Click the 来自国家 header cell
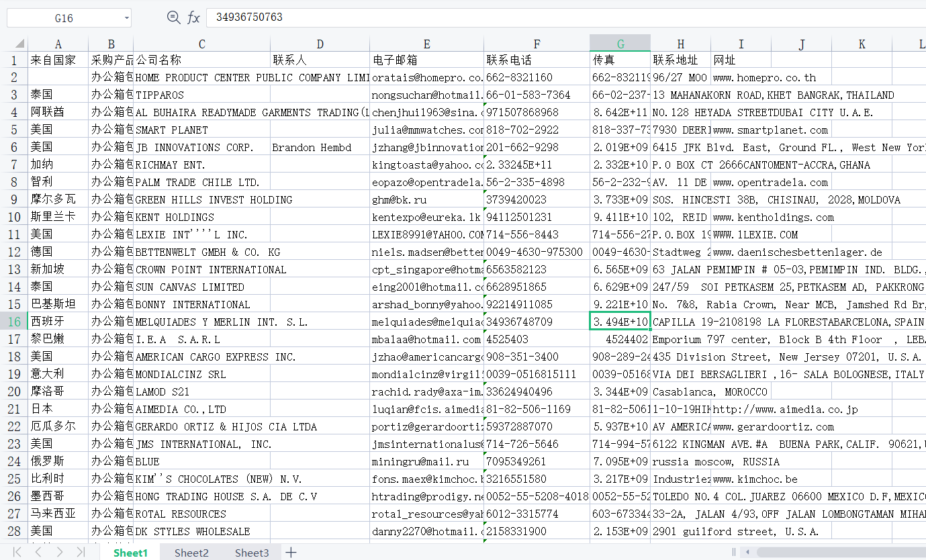The width and height of the screenshot is (926, 560). 58,60
